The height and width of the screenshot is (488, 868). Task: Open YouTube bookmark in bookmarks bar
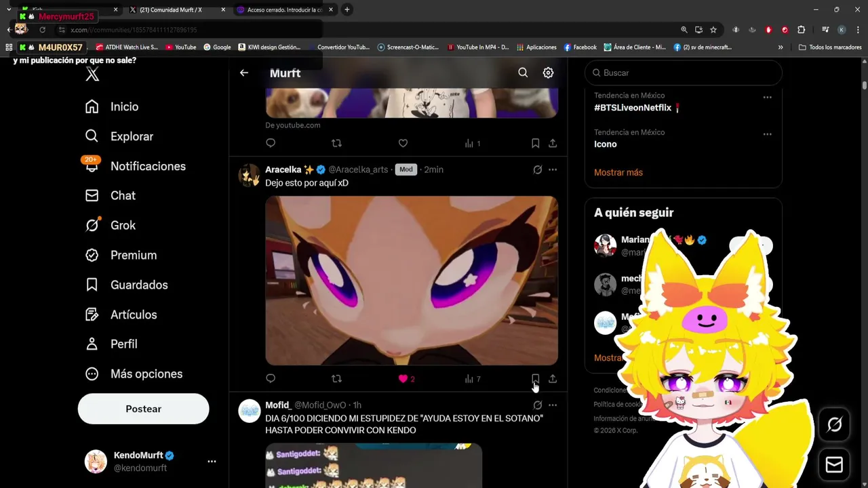(x=181, y=47)
